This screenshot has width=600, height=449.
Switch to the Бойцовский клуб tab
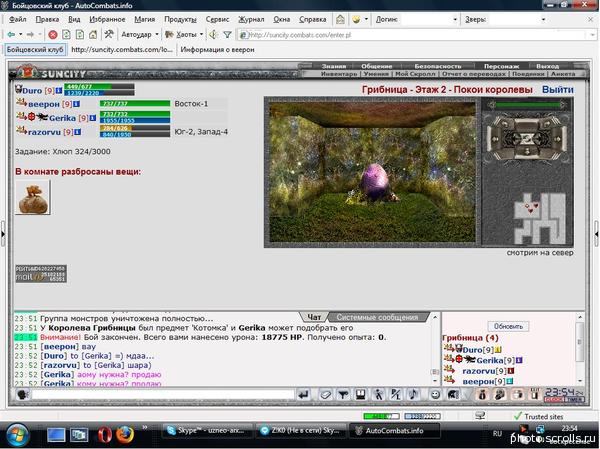point(35,50)
